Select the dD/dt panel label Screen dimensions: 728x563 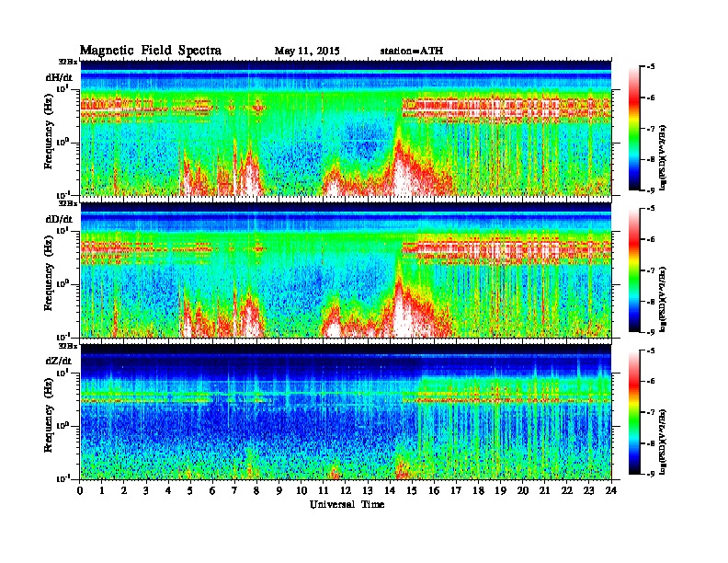pos(59,219)
